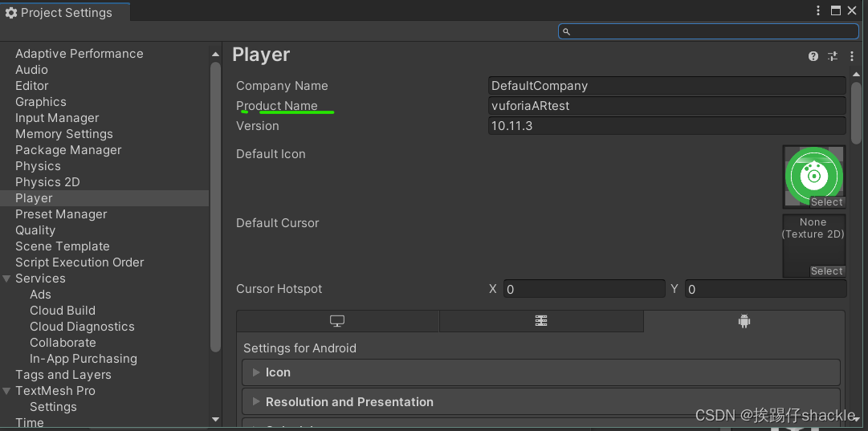The image size is (868, 431).
Task: Select TextMesh Pro category
Action: click(55, 391)
